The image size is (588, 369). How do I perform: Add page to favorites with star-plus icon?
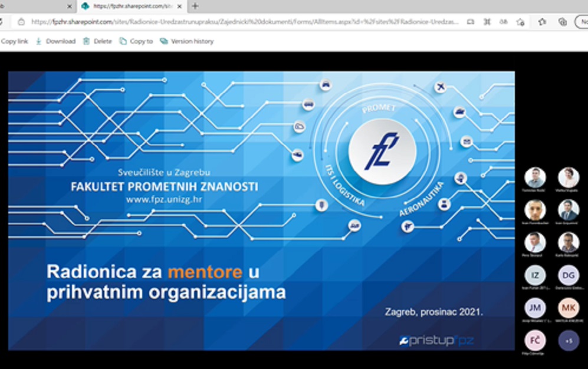tap(521, 22)
